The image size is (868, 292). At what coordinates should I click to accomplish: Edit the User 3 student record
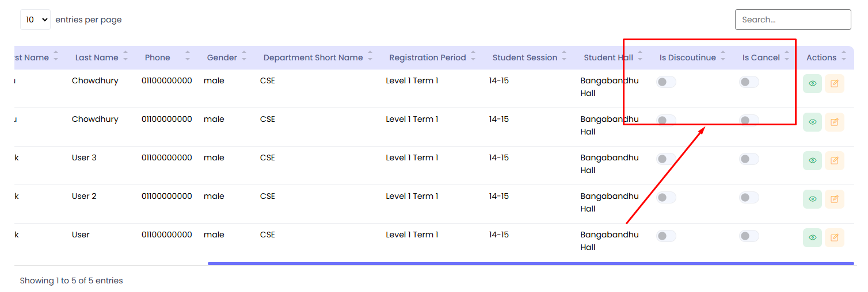point(834,160)
